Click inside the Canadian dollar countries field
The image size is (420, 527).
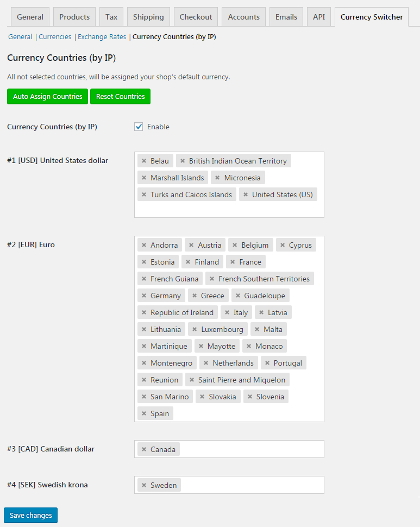(252, 449)
